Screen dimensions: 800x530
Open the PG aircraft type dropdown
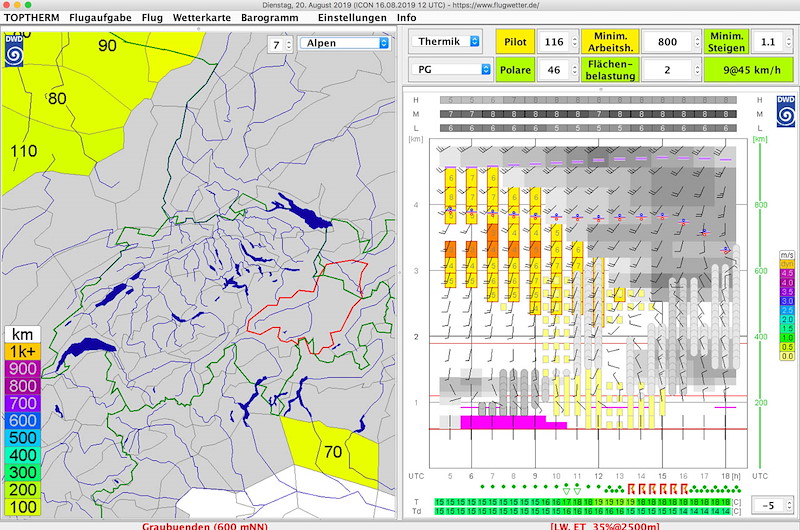click(451, 69)
